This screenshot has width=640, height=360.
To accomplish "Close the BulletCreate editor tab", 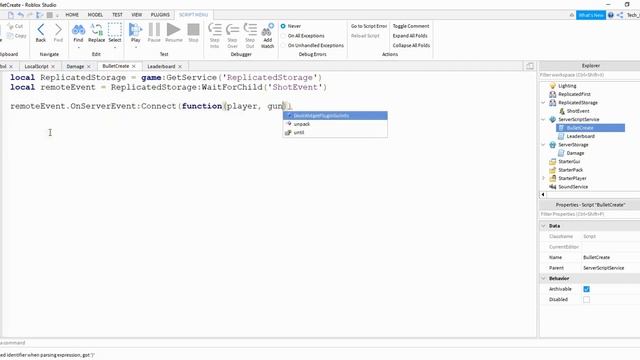I will pyautogui.click(x=133, y=66).
